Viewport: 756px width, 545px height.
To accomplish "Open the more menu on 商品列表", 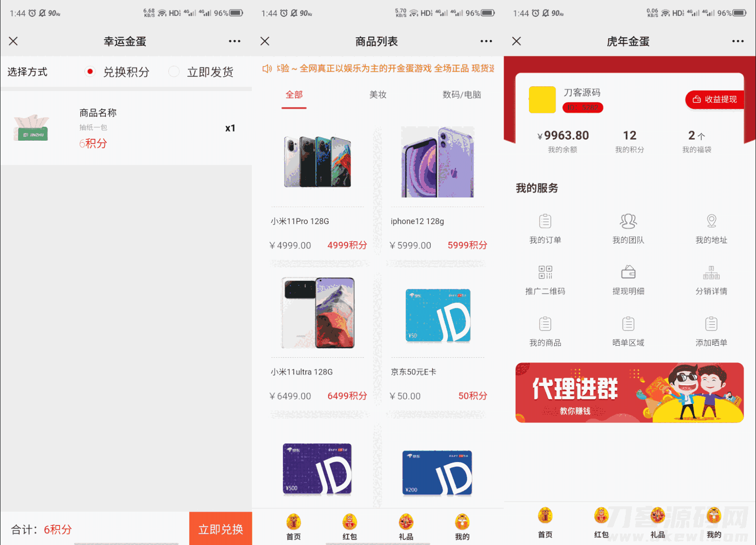I will pos(487,41).
